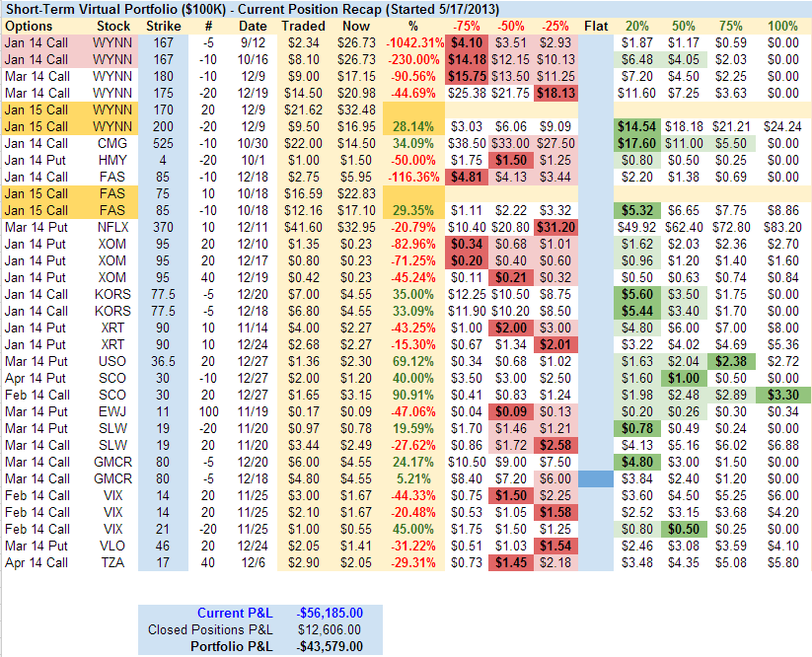Image resolution: width=812 pixels, height=657 pixels.
Task: Click the -1042.31% percentage cell
Action: (x=411, y=43)
